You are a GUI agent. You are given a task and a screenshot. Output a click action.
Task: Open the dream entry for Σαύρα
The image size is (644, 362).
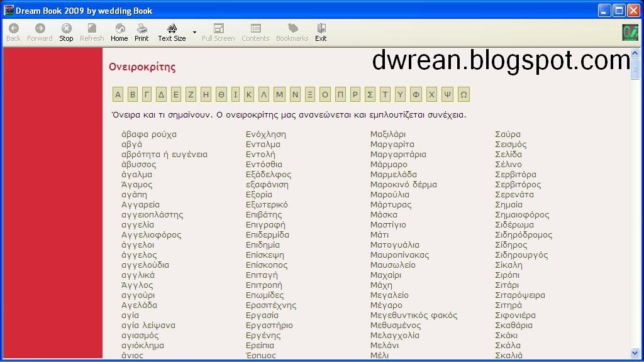[x=508, y=134]
